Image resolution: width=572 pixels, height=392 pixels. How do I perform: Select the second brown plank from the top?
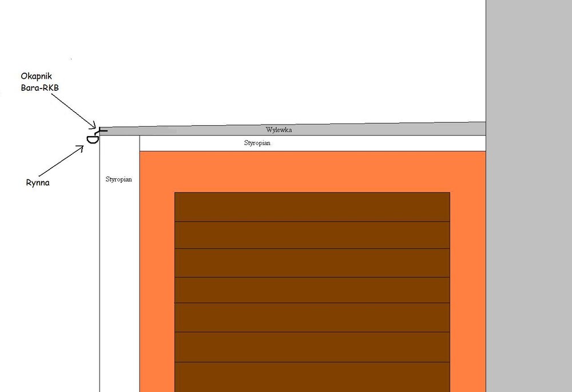click(312, 235)
